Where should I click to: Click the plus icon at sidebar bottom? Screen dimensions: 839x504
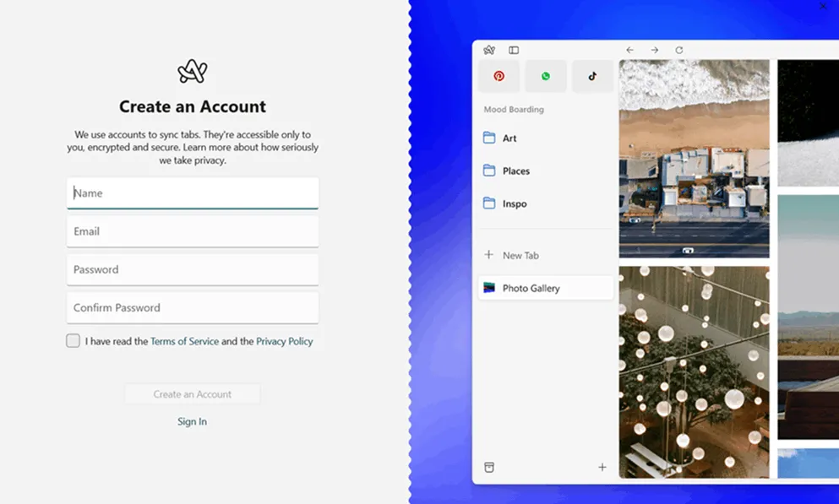pos(602,467)
